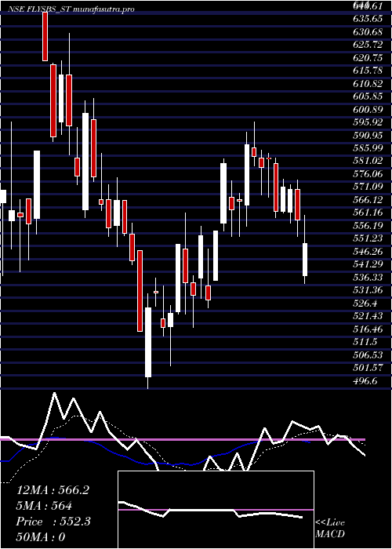The image size is (392, 549).
Task: Click the lowest white candlestick near 496.6
Action: pos(148,342)
